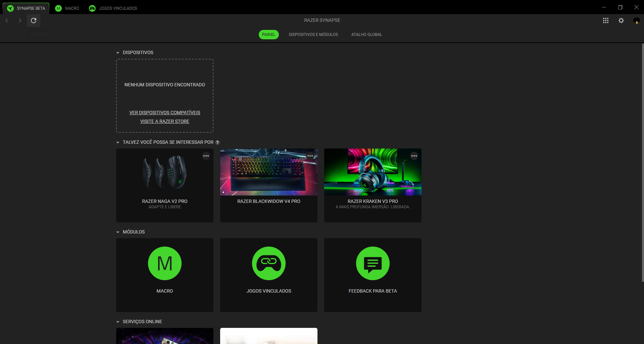Open the apps grid launcher icon
The width and height of the screenshot is (644, 344).
605,20
